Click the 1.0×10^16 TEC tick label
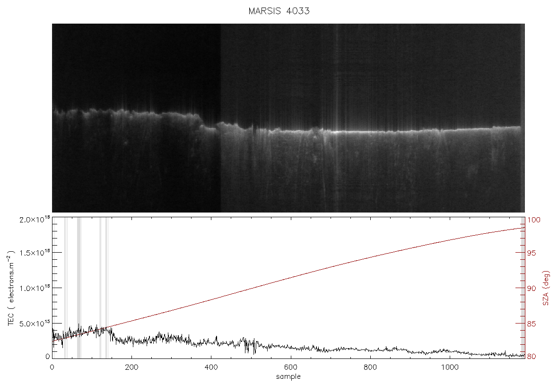Screen dimensions: 558x392 [x=35, y=288]
